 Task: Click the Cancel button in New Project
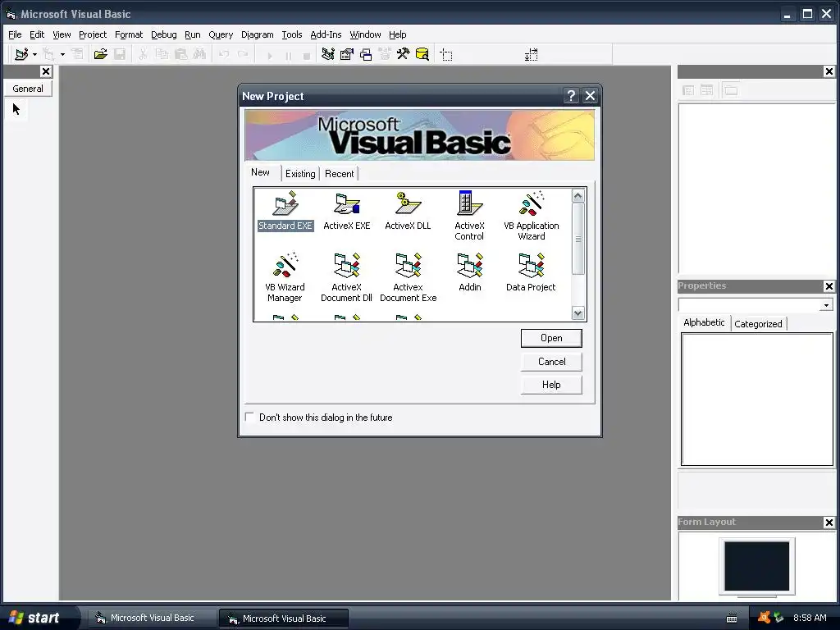coord(551,362)
